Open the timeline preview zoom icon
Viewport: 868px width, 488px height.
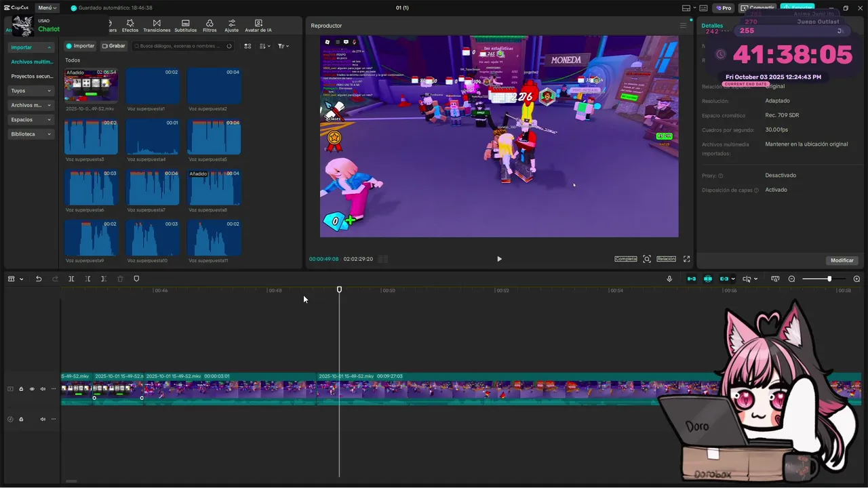[x=775, y=279]
